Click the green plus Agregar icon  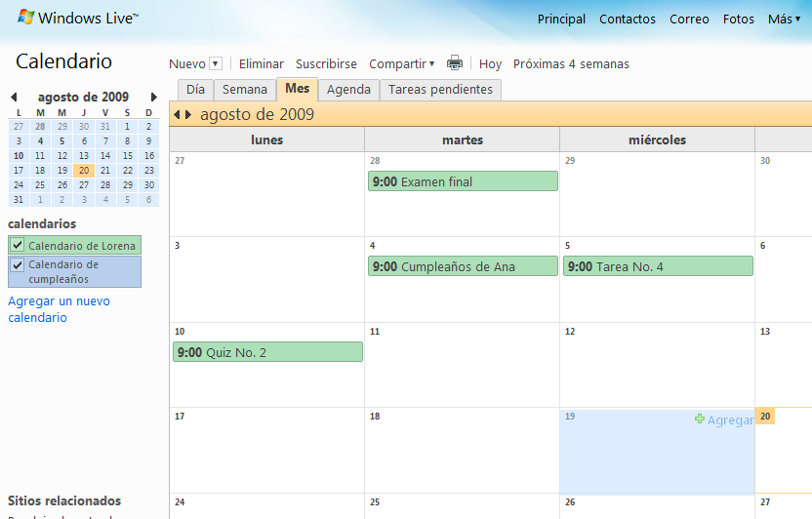click(699, 419)
